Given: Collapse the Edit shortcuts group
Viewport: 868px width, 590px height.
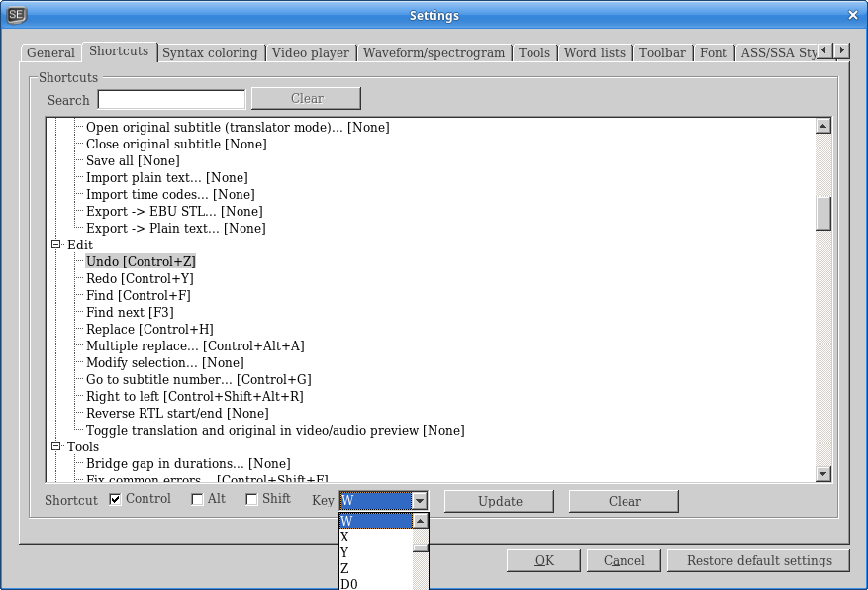Looking at the screenshot, I should 56,245.
